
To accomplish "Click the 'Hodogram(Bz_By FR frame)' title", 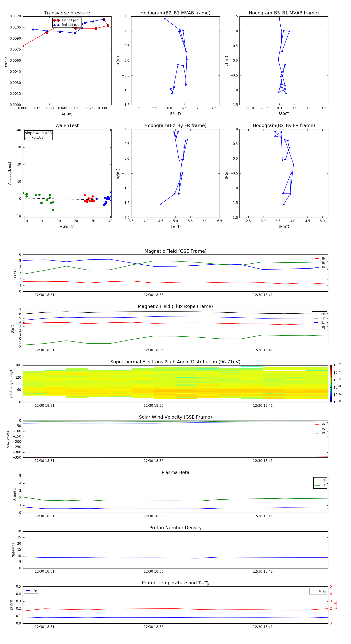I will tap(175, 125).
